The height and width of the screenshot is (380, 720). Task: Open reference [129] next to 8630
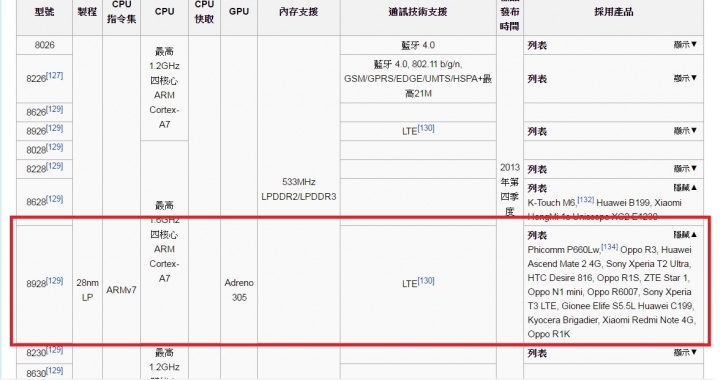(55, 370)
